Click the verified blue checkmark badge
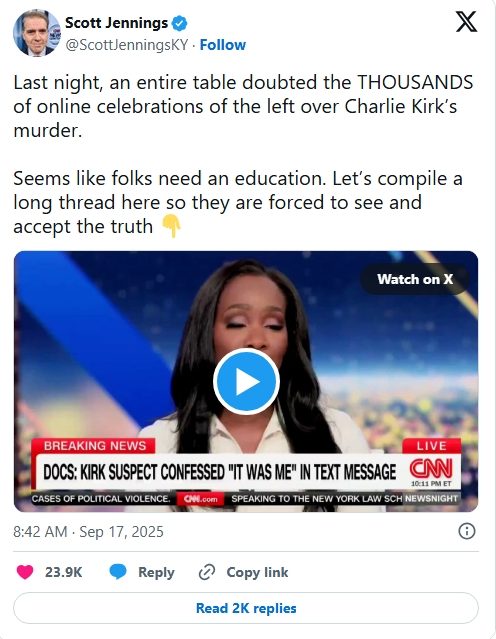496x639 pixels. 179,23
